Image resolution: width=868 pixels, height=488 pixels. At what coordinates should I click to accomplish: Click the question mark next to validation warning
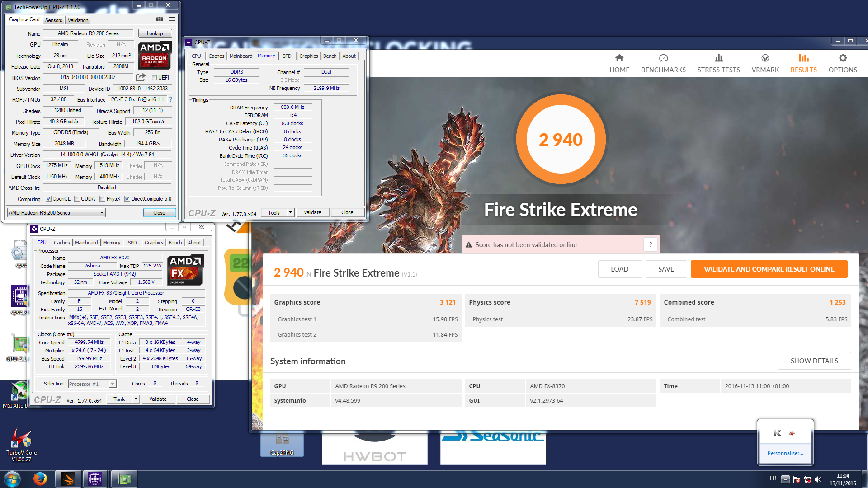[x=651, y=244]
